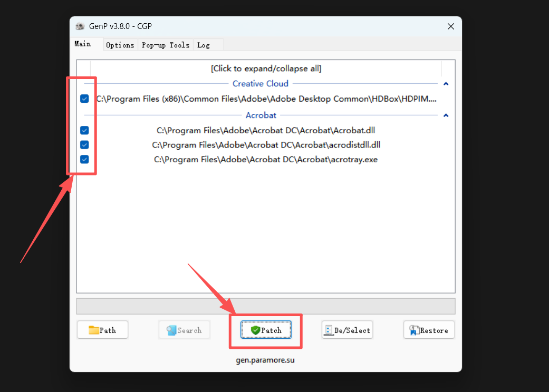Uncheck the Creative Cloud HDPIM file checkbox
Viewport: 549px width, 392px height.
[84, 99]
